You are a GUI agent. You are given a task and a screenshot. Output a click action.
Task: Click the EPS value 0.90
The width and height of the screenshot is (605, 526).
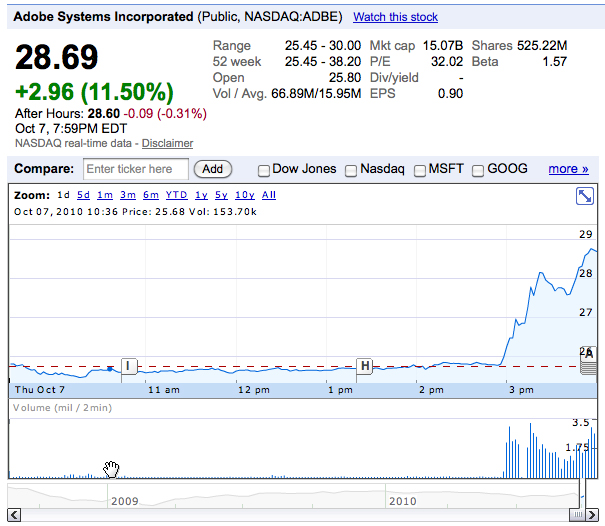[450, 94]
